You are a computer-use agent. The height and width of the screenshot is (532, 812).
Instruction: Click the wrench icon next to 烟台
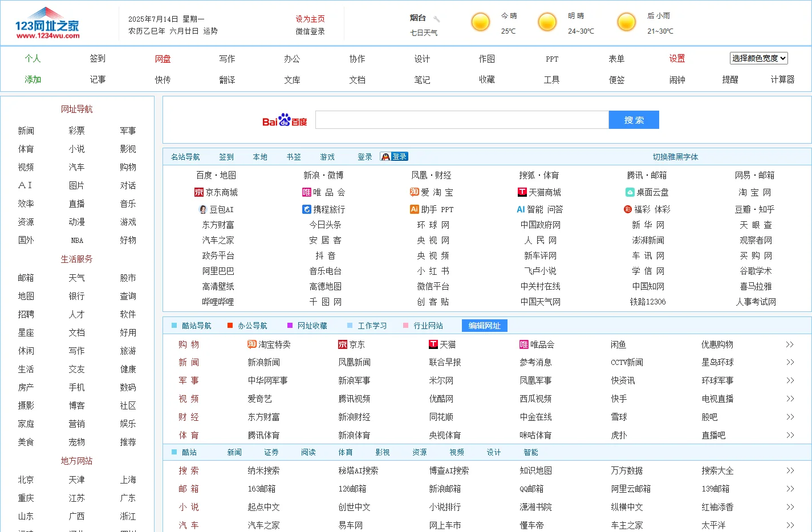point(437,19)
